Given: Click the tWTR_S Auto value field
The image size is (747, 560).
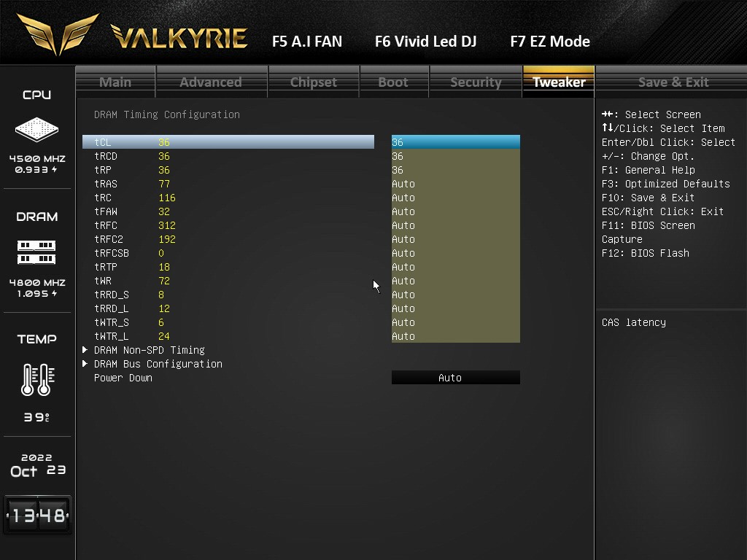Looking at the screenshot, I should click(x=455, y=322).
